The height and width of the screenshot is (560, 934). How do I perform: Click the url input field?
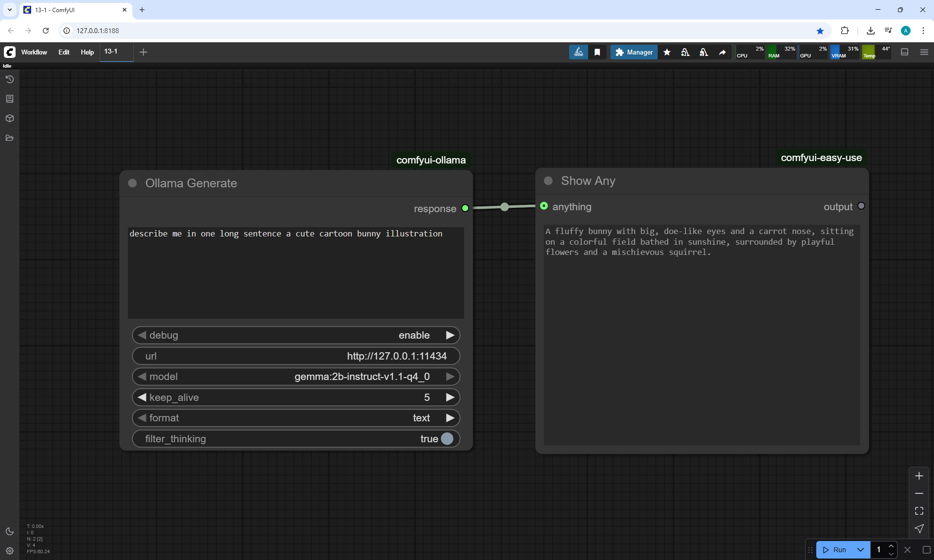point(296,356)
